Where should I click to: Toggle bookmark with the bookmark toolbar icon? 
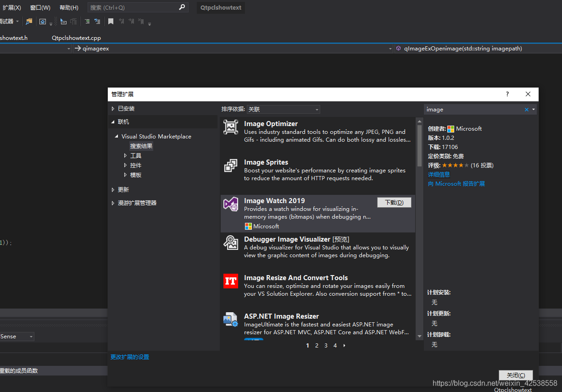click(111, 22)
